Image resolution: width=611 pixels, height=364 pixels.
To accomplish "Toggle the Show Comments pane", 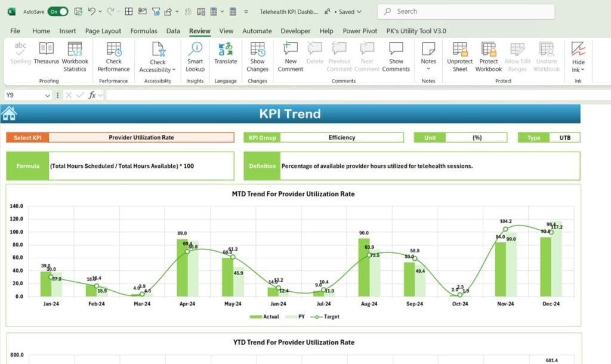I will pyautogui.click(x=396, y=57).
